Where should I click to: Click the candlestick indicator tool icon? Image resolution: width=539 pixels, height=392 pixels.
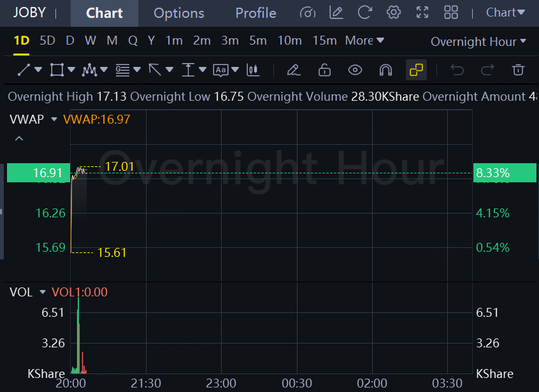[253, 70]
